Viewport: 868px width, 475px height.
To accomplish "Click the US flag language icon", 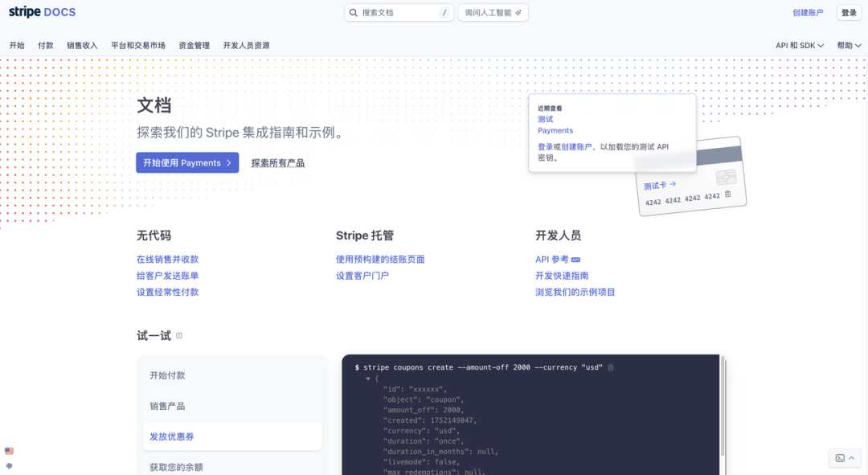I will (9, 451).
